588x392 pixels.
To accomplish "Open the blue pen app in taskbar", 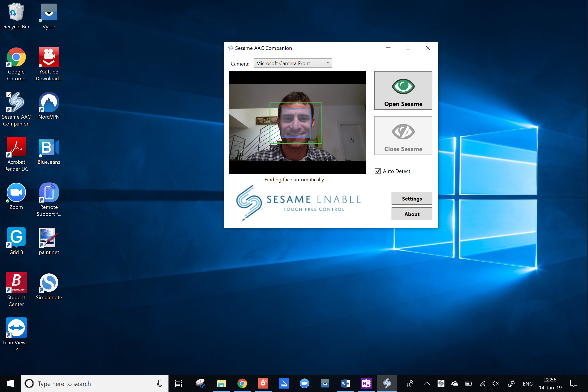I will click(284, 383).
